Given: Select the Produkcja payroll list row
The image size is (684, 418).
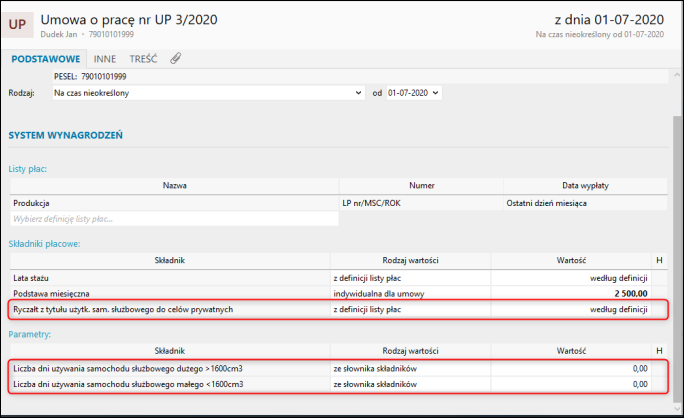Looking at the screenshot, I should (x=339, y=203).
